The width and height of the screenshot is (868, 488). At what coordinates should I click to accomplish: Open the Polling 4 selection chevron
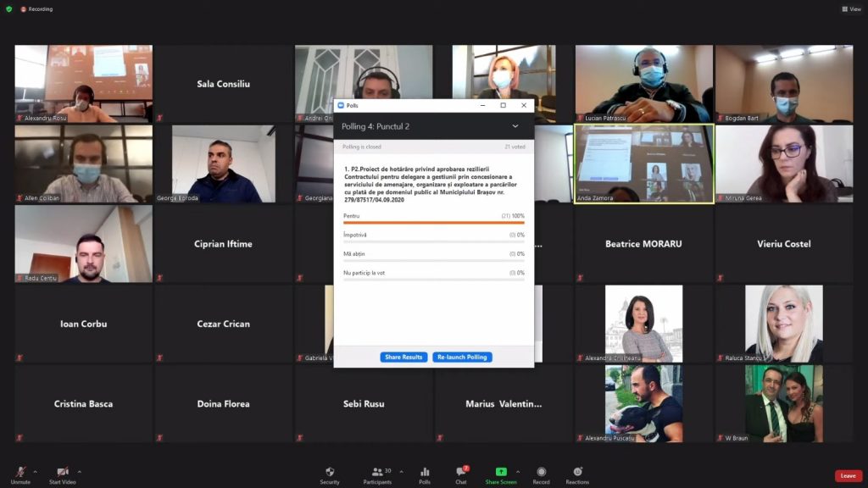coord(515,126)
